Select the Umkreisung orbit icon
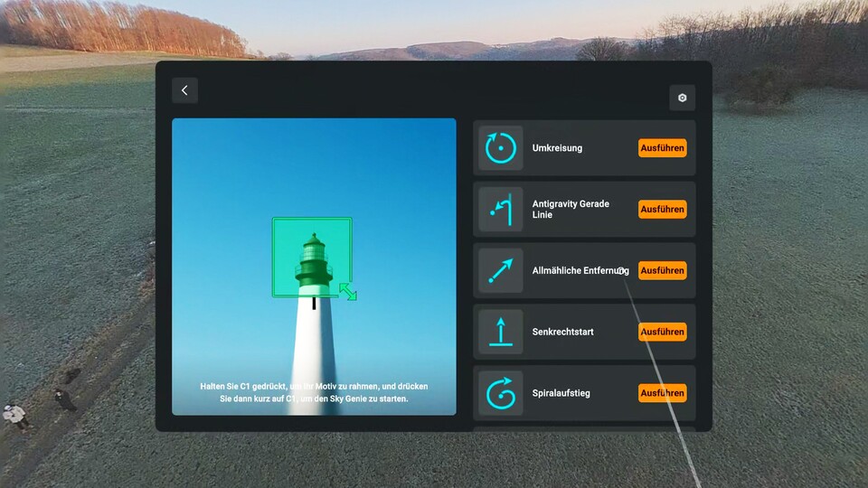 point(500,148)
